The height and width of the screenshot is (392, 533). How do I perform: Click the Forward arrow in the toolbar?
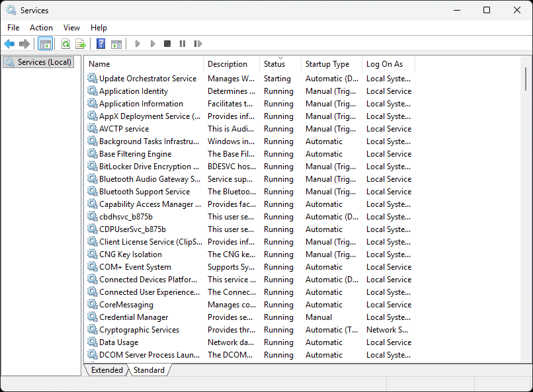(24, 44)
